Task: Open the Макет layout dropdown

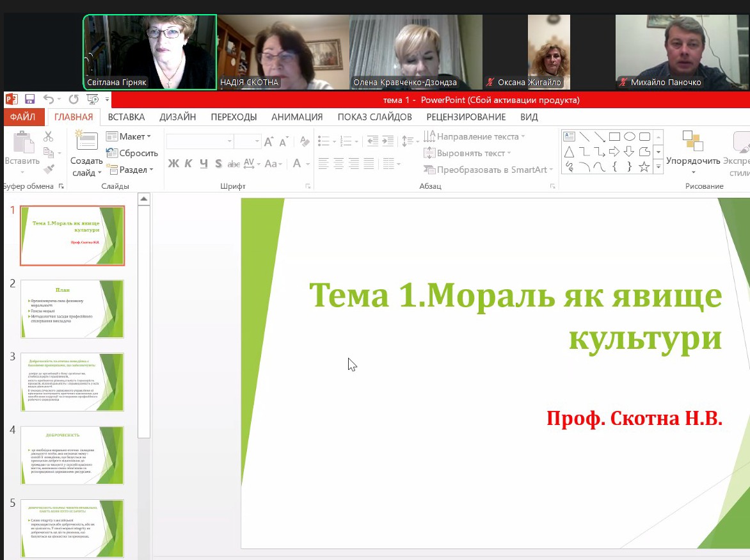Action: click(x=129, y=136)
